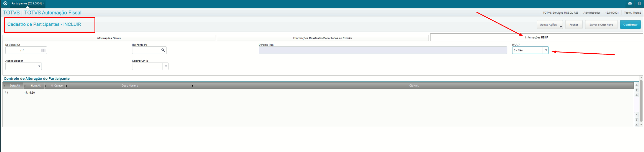Click the grid single down arrow
The width and height of the screenshot is (644, 152).
[x=636, y=114]
